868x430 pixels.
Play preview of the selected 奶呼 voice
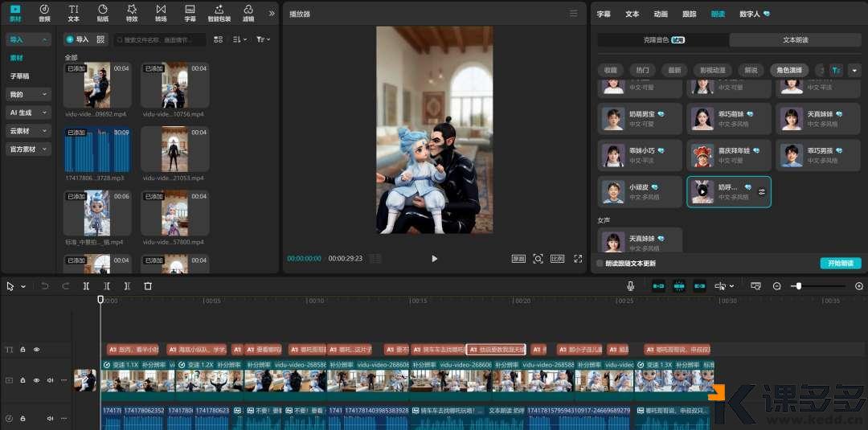tap(702, 192)
